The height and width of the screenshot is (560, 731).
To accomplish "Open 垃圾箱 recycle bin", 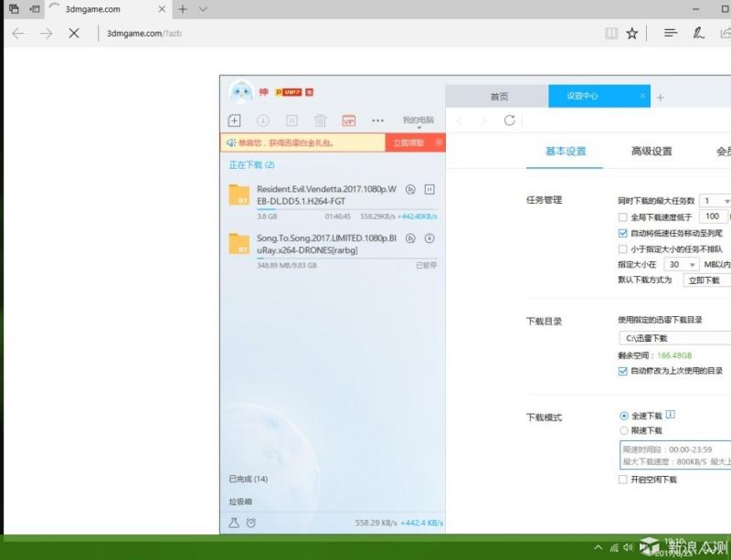I will point(240,502).
